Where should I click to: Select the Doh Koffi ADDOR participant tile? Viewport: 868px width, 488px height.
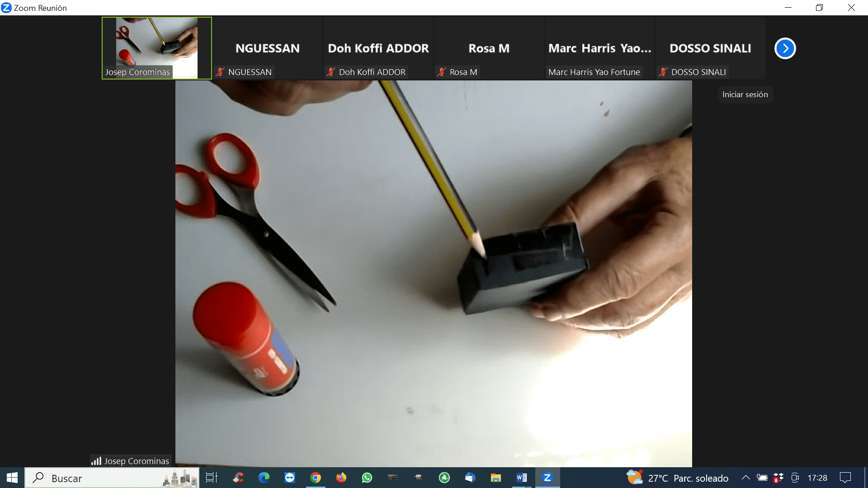(378, 48)
